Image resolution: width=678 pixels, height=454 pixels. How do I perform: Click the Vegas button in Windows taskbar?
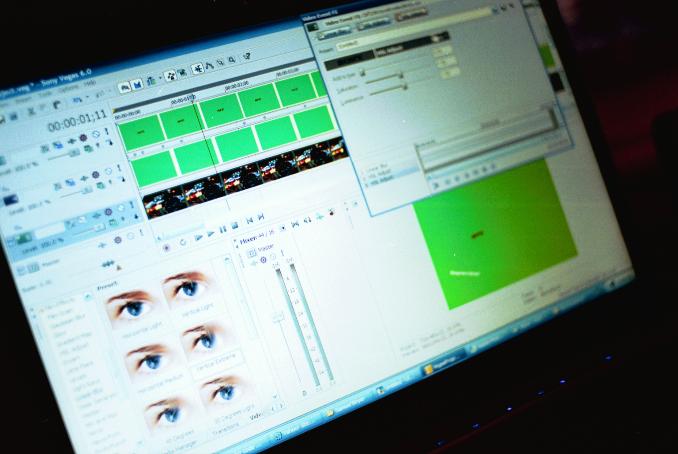445,363
